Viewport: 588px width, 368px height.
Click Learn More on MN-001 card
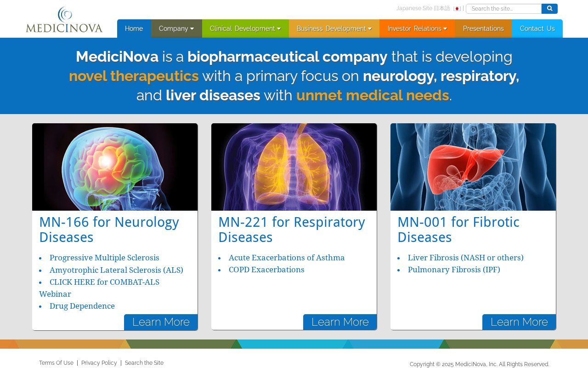(519, 322)
